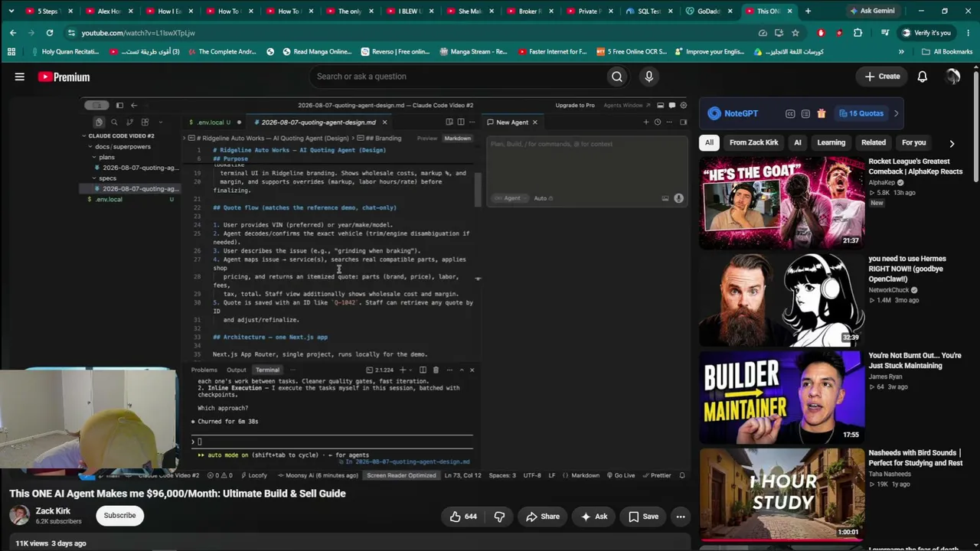This screenshot has width=980, height=551.
Task: Click the YouTube search input field
Action: (456, 77)
